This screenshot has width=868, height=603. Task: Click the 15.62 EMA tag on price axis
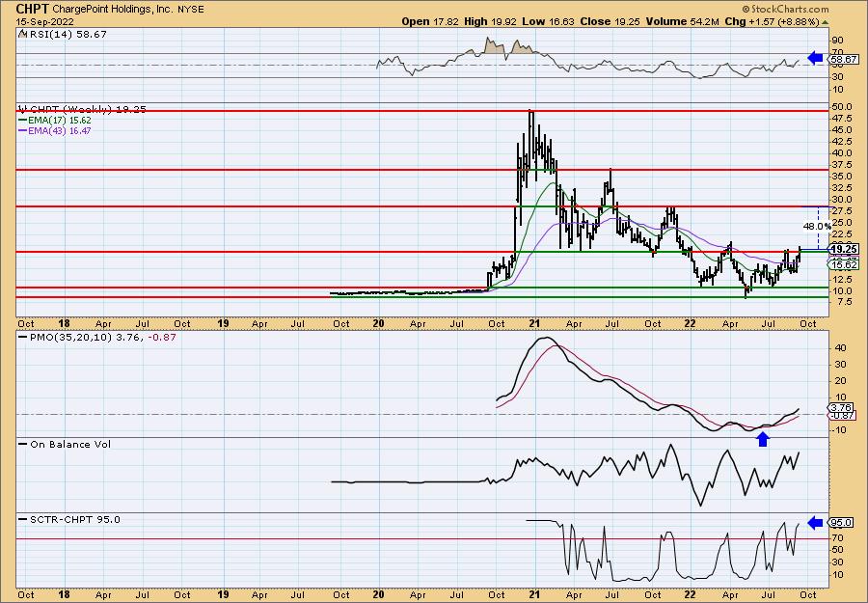(843, 265)
